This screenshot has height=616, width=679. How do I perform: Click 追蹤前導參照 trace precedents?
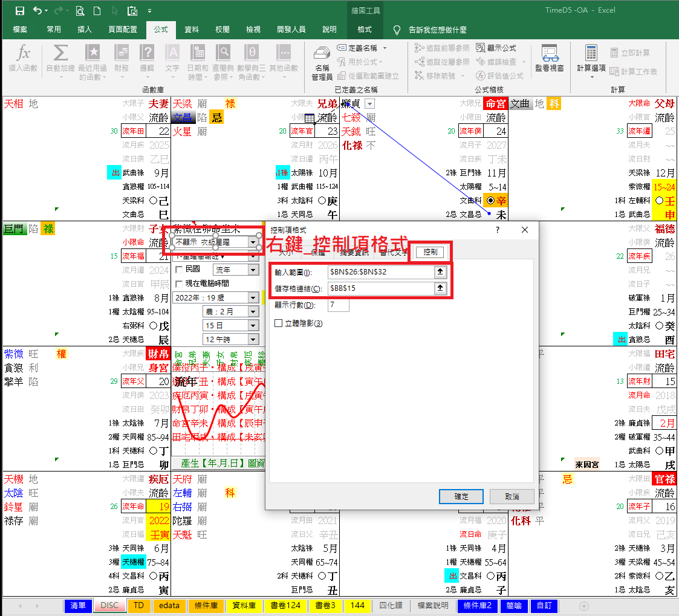coord(442,48)
